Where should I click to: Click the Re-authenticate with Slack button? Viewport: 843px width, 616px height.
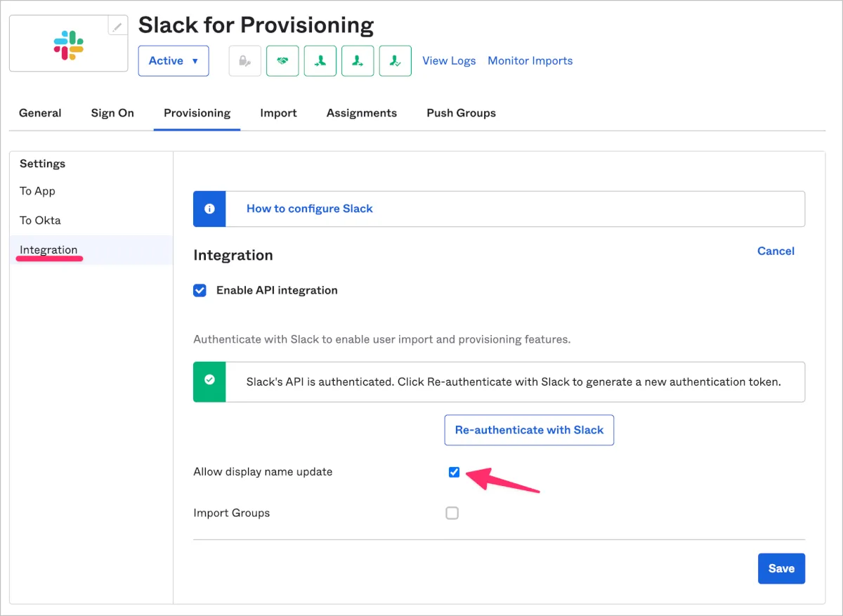pyautogui.click(x=529, y=430)
